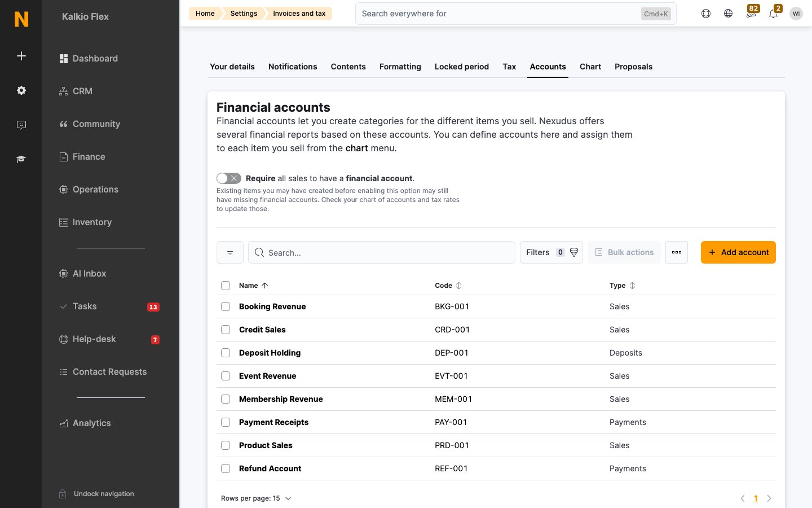Expand the Finance sidebar section

click(x=89, y=157)
